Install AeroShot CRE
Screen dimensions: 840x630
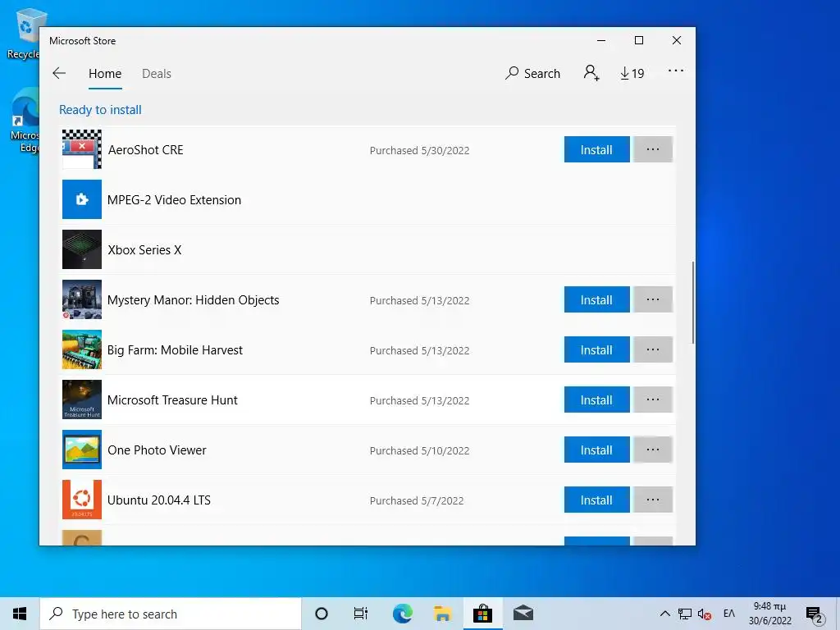pos(597,149)
